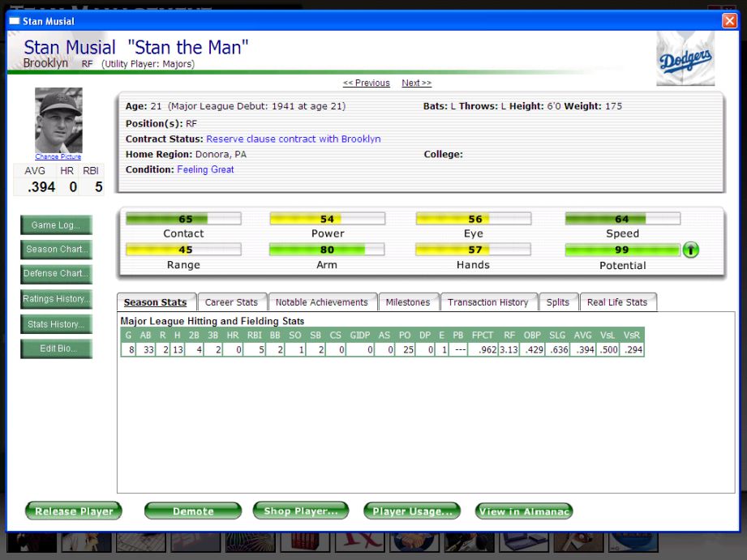Viewport: 747px width, 560px height.
Task: Click the Contact rating bar showing 65
Action: (183, 219)
